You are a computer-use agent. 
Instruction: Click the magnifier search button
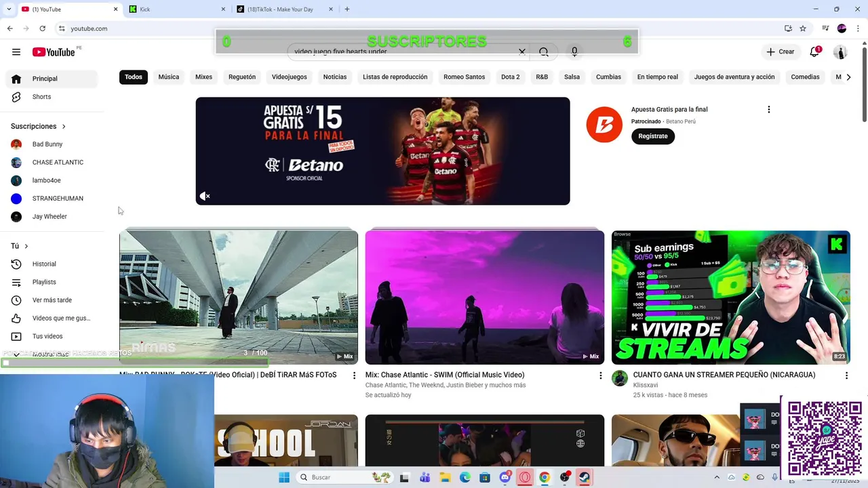(544, 52)
